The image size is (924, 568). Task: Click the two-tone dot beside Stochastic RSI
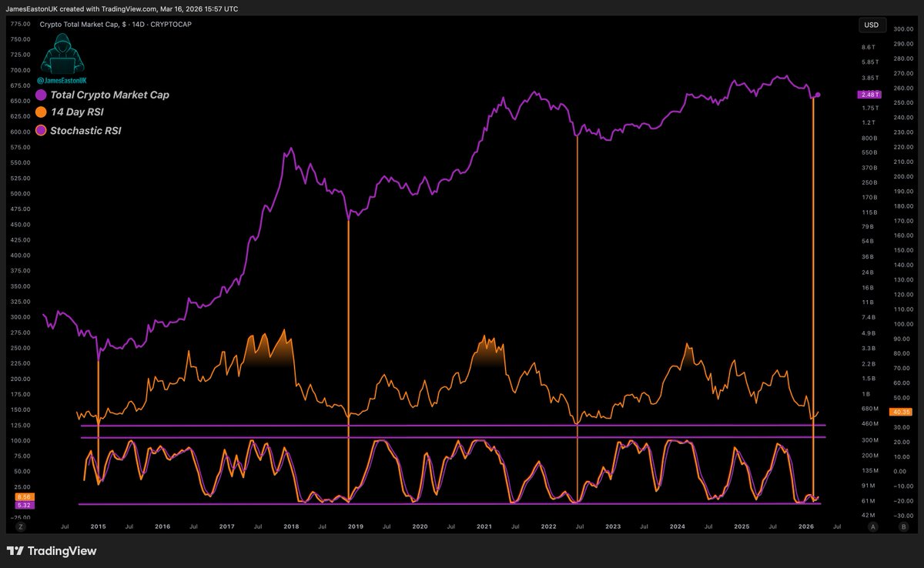(42, 131)
